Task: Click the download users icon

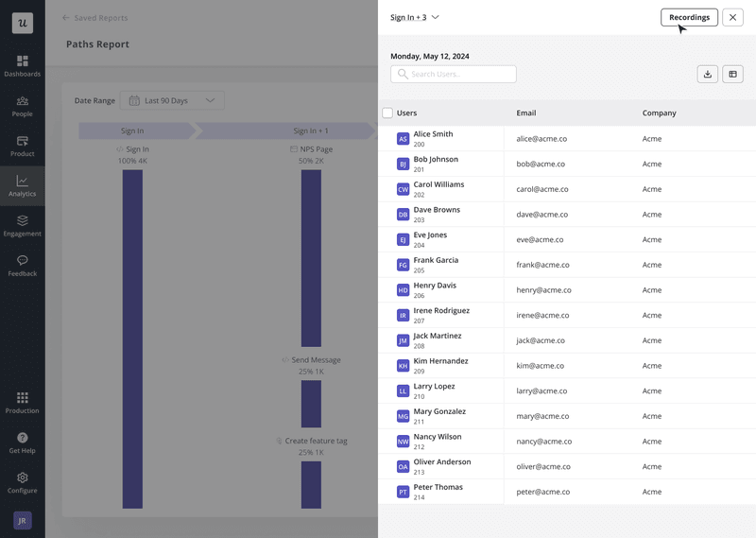Action: [707, 74]
